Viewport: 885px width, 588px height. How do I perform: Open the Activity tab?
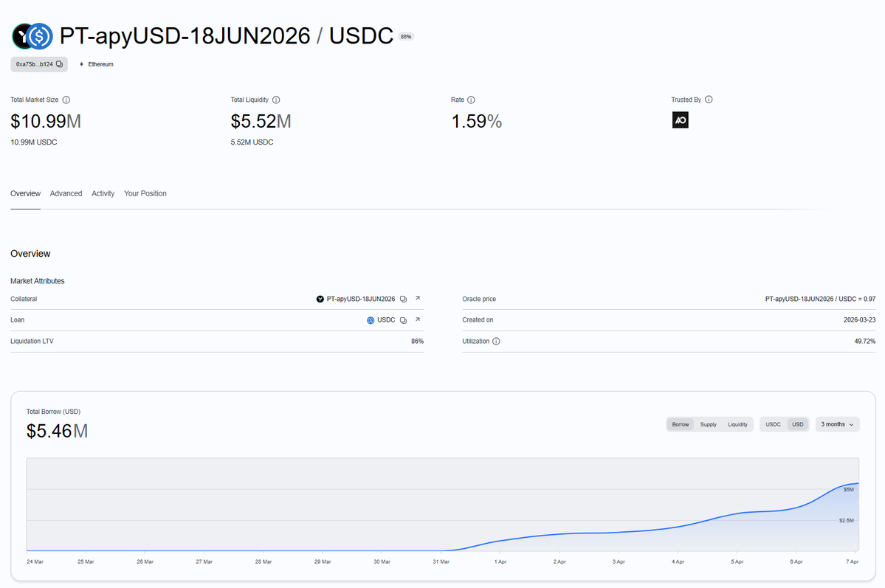103,193
